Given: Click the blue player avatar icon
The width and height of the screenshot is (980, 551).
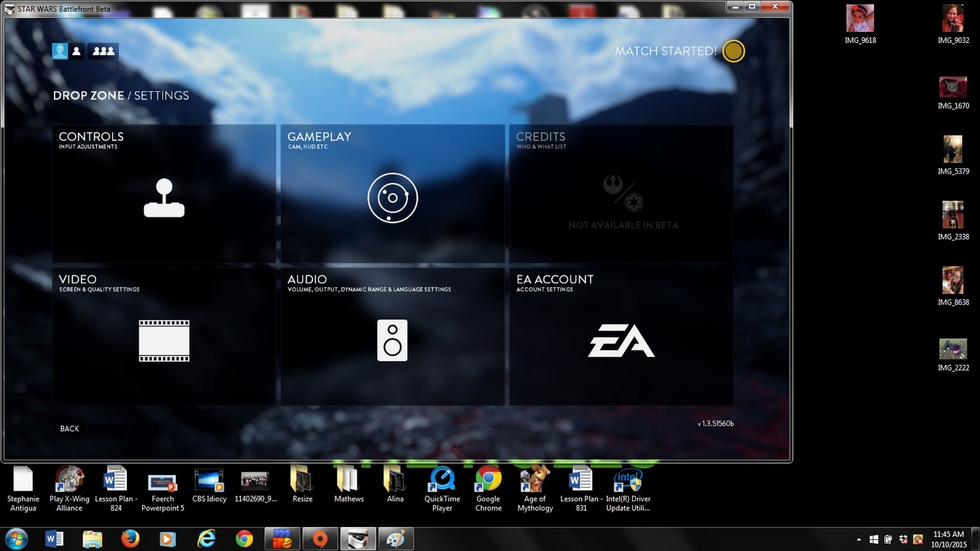Looking at the screenshot, I should (x=60, y=51).
